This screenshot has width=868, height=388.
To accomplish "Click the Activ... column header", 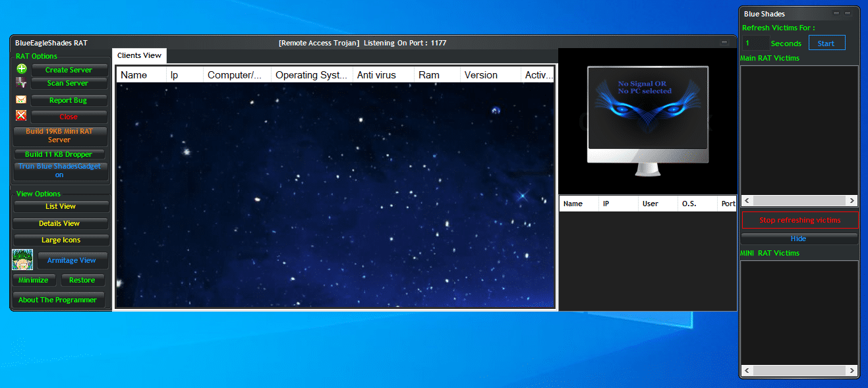I will 538,75.
